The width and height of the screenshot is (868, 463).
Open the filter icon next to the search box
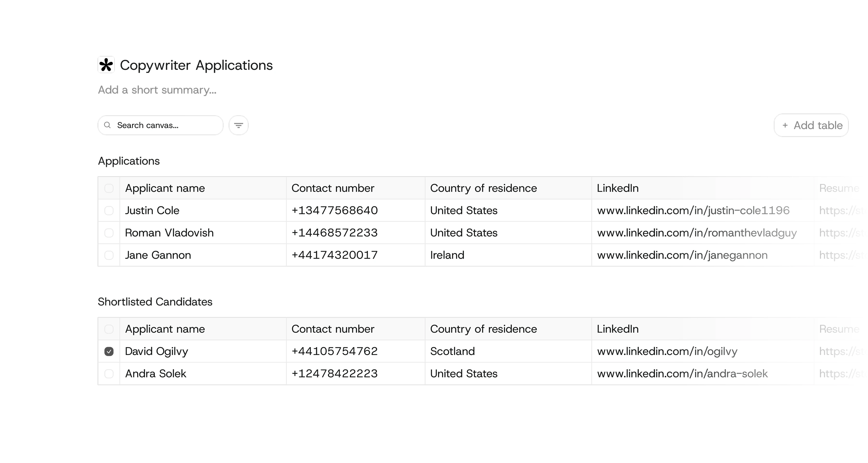(x=238, y=125)
